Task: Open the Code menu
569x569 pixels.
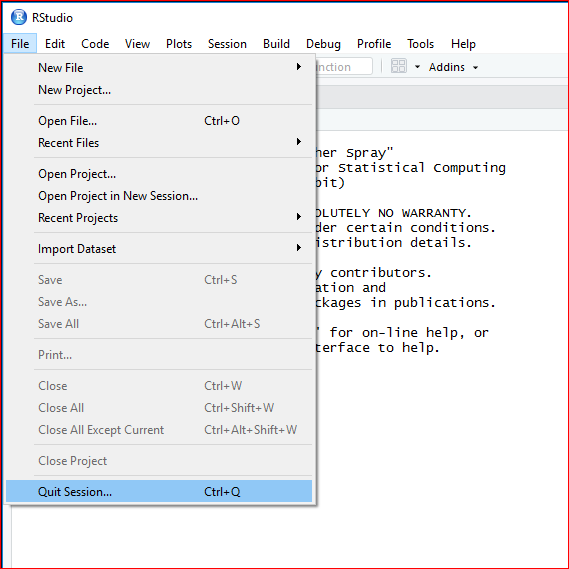Action: click(95, 44)
